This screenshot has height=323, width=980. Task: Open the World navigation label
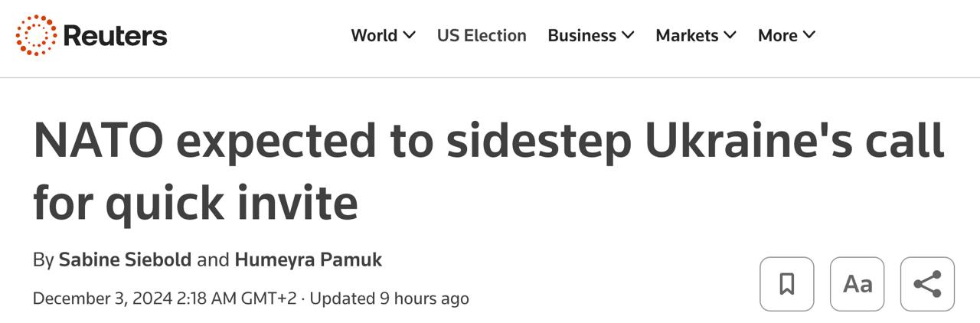[x=374, y=35]
